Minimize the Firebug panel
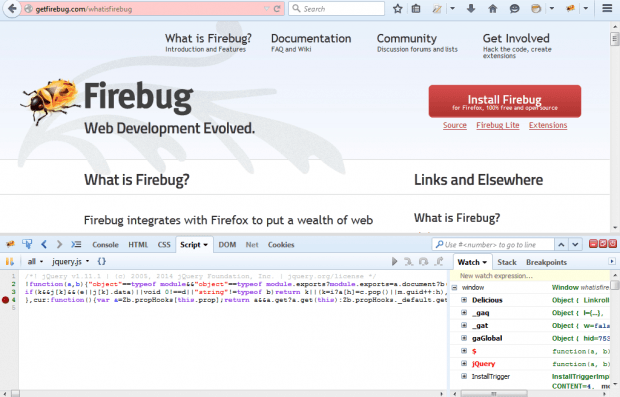 593,244
